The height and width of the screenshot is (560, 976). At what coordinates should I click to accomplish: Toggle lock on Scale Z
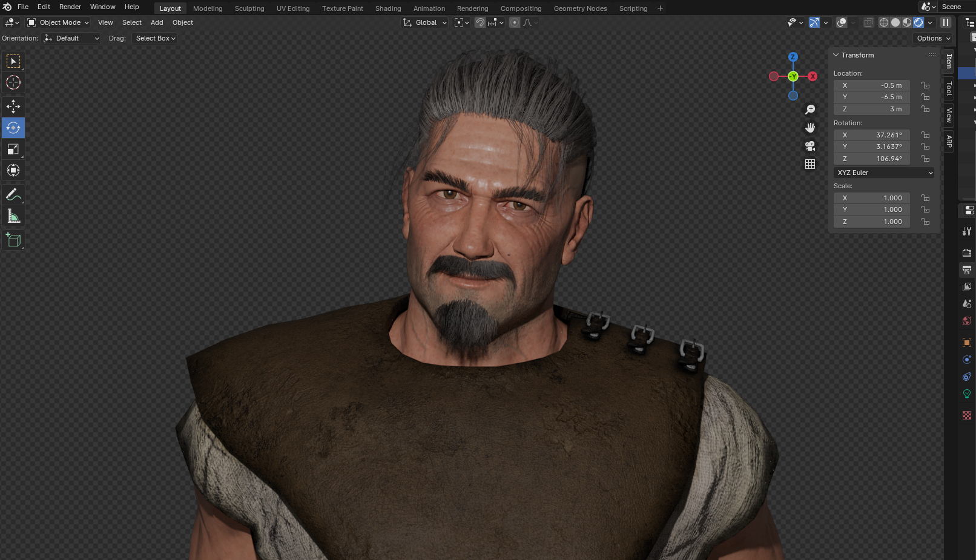click(x=925, y=222)
